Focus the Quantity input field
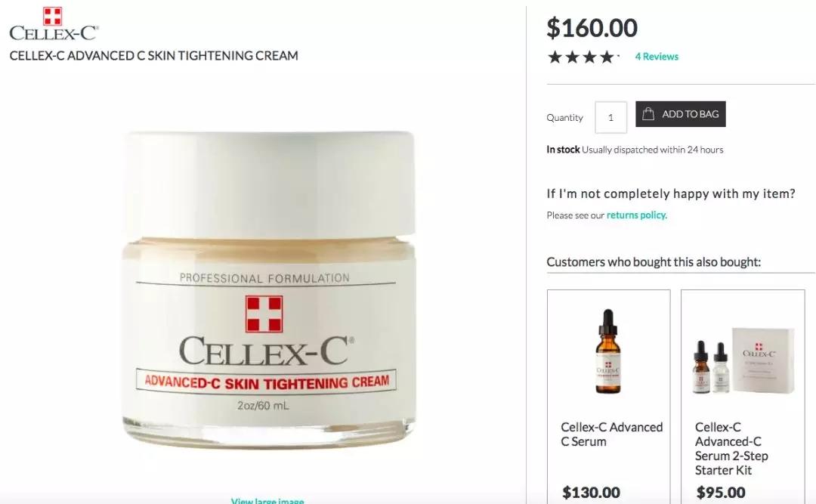Viewport: 816px width, 504px height. click(611, 118)
